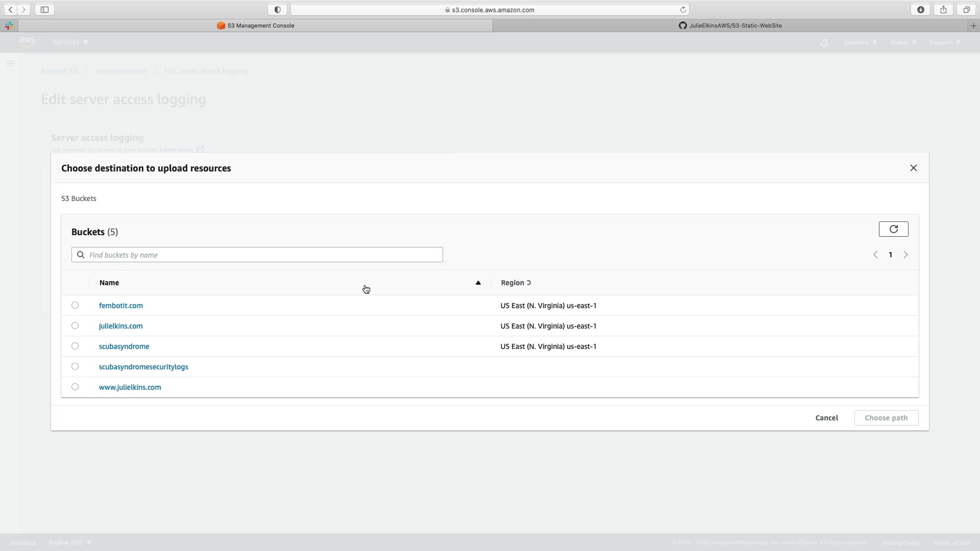Open the Amazon S3 breadcrumb

(x=59, y=71)
